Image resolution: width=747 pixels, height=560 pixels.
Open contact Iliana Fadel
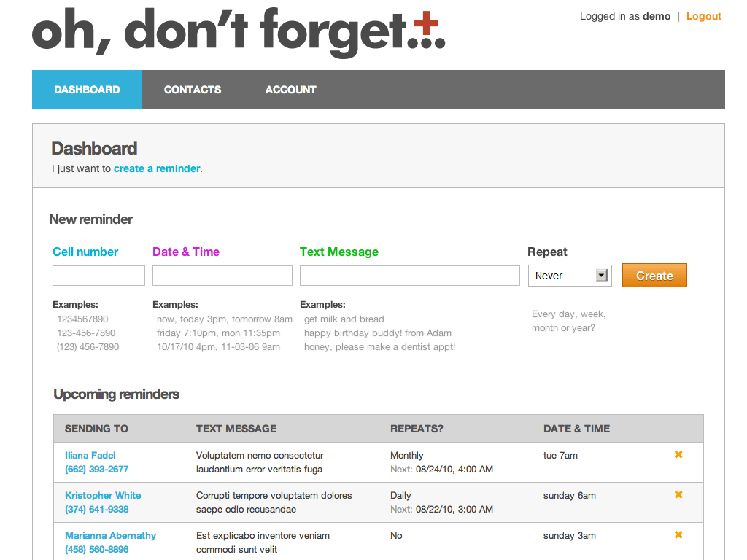[x=90, y=455]
